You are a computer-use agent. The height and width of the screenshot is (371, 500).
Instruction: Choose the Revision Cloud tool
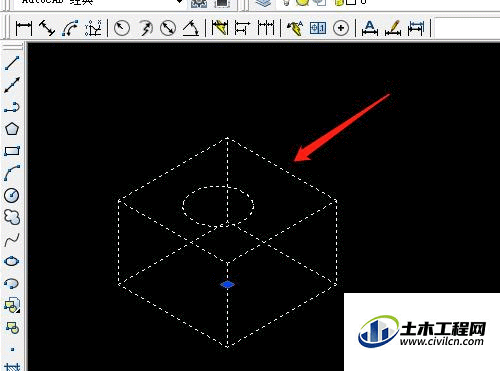pyautogui.click(x=12, y=217)
